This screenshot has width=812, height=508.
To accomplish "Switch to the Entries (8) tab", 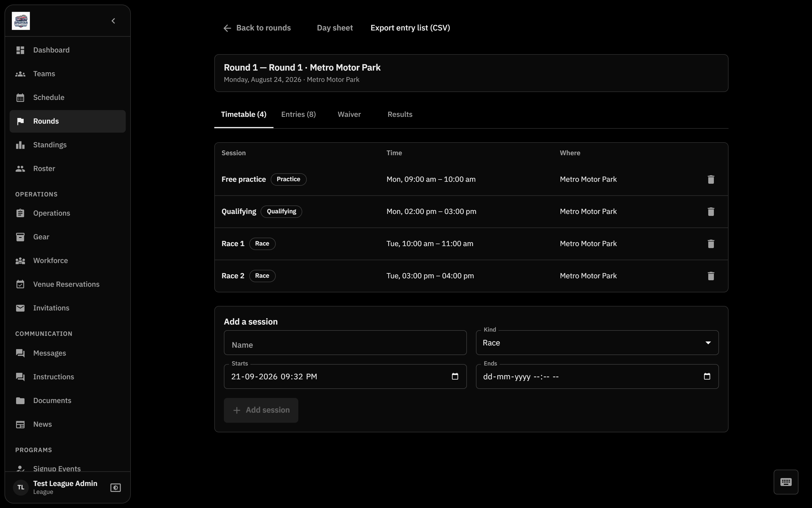I will pos(298,115).
